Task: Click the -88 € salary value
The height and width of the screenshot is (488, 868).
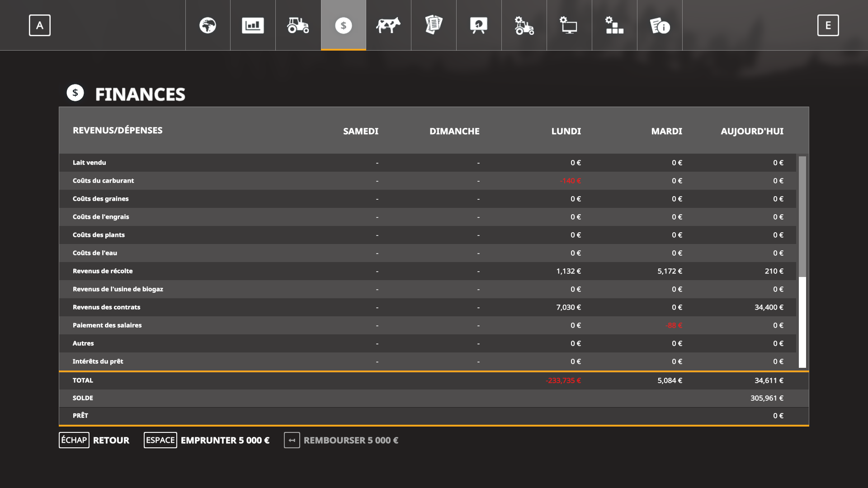Action: pyautogui.click(x=674, y=325)
